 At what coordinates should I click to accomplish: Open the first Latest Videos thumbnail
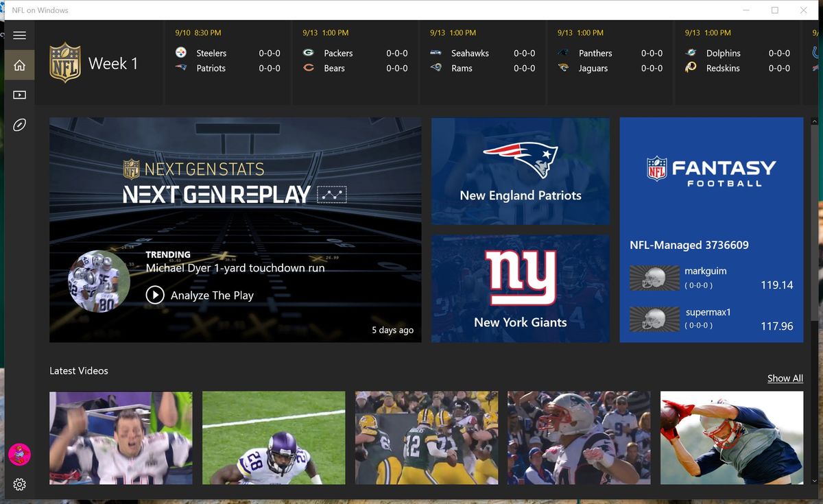pyautogui.click(x=121, y=438)
